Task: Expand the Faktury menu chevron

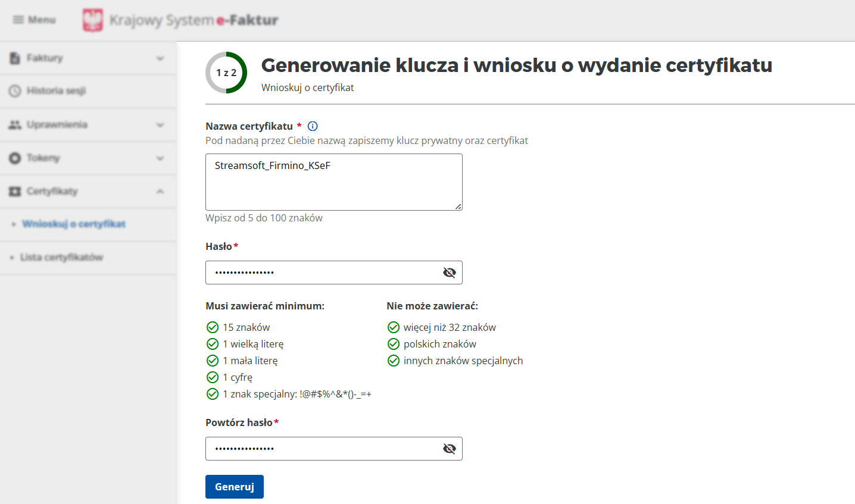Action: [160, 58]
